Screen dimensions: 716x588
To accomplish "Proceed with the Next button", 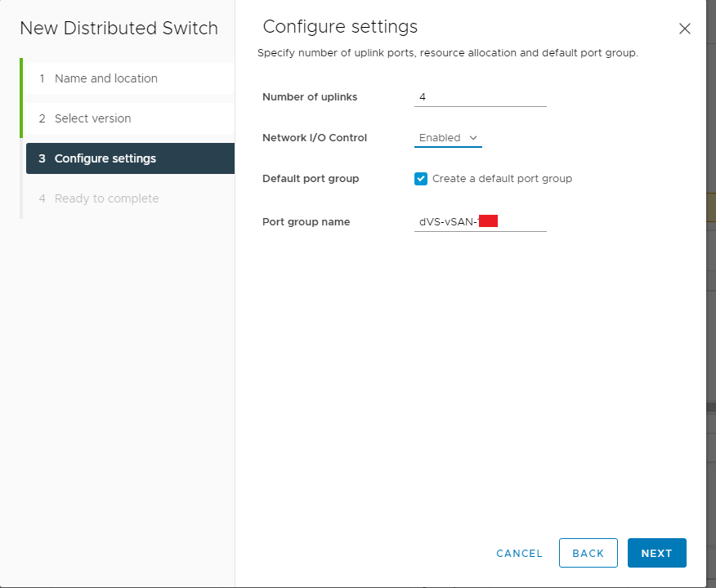I will (x=656, y=553).
